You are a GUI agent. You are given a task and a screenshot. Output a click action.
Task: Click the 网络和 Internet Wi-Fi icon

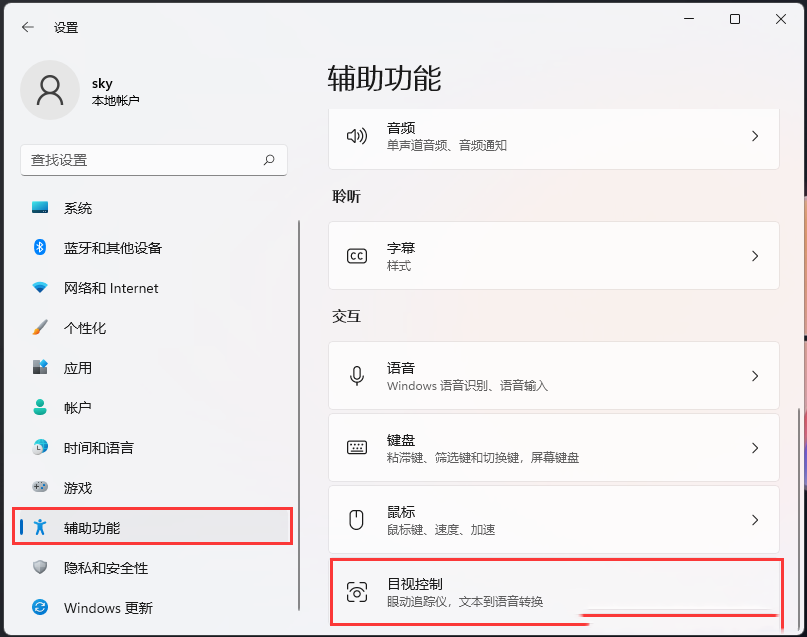tap(38, 288)
